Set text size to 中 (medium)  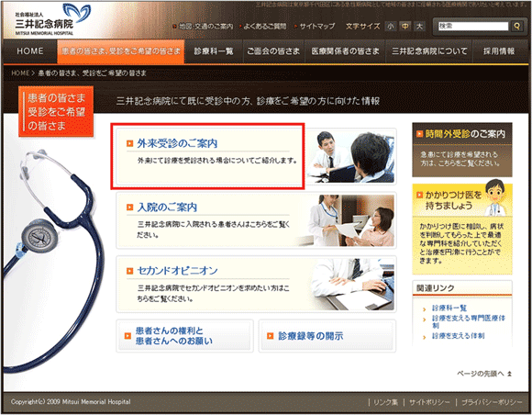(405, 26)
